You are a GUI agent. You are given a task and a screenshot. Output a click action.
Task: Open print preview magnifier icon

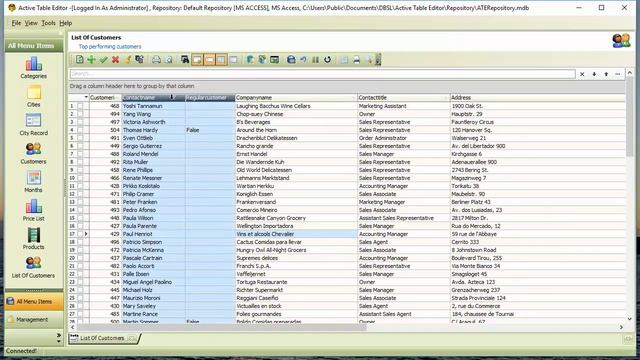(x=169, y=60)
